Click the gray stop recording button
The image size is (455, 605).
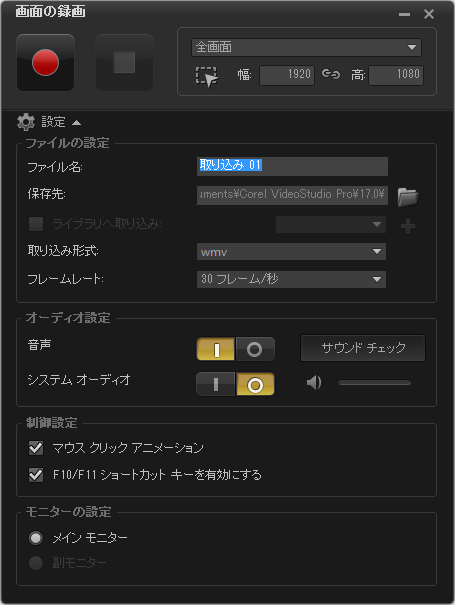point(124,63)
